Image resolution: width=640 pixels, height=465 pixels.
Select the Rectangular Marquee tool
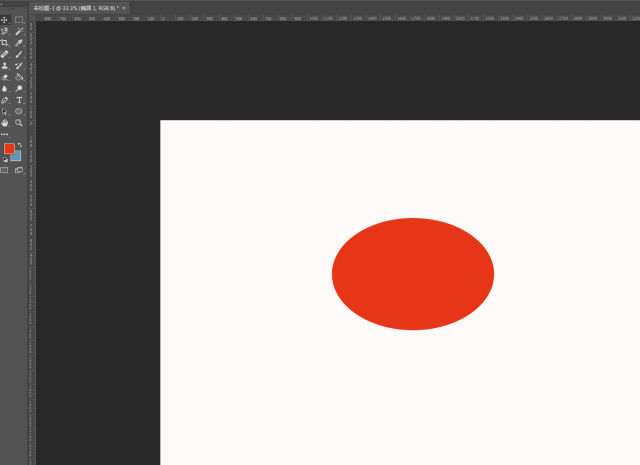pyautogui.click(x=19, y=20)
